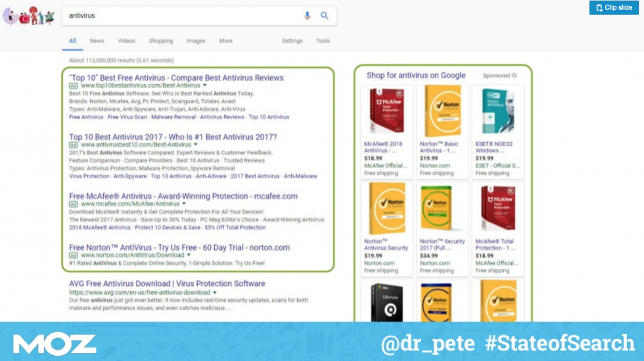Switch to the Videos tab
Screen dimensions: 644x361
click(126, 41)
